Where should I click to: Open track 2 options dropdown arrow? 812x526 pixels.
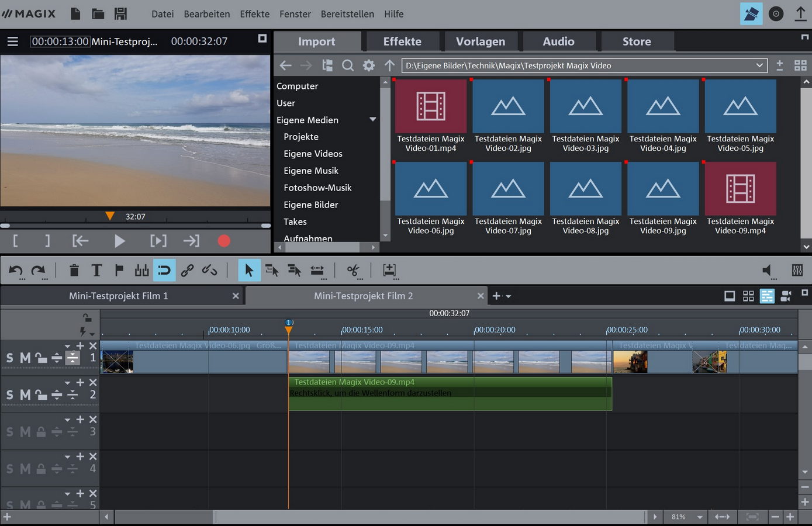67,383
